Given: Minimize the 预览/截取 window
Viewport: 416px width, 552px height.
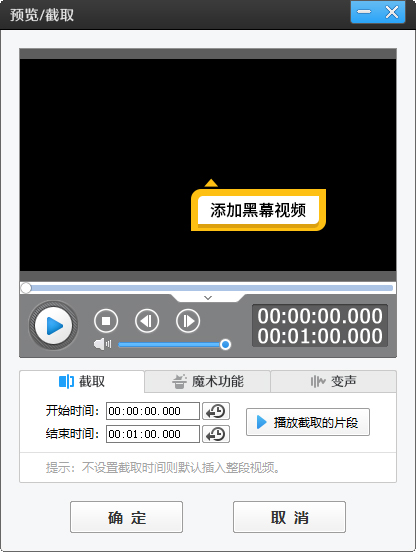Looking at the screenshot, I should click(x=364, y=12).
